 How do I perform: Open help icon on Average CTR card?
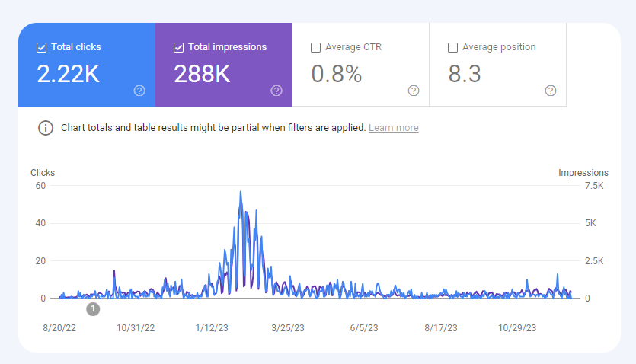(414, 91)
